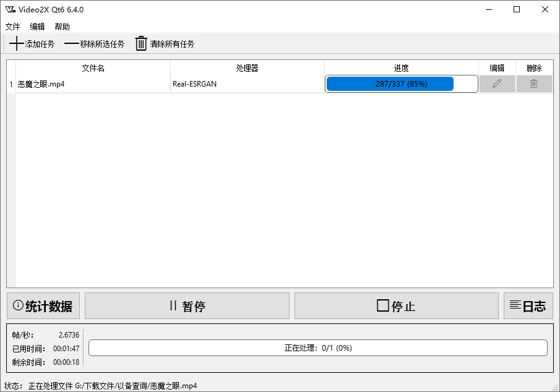The height and width of the screenshot is (392, 560).
Task: Click Remove Selected Tasks minus icon
Action: [x=72, y=44]
